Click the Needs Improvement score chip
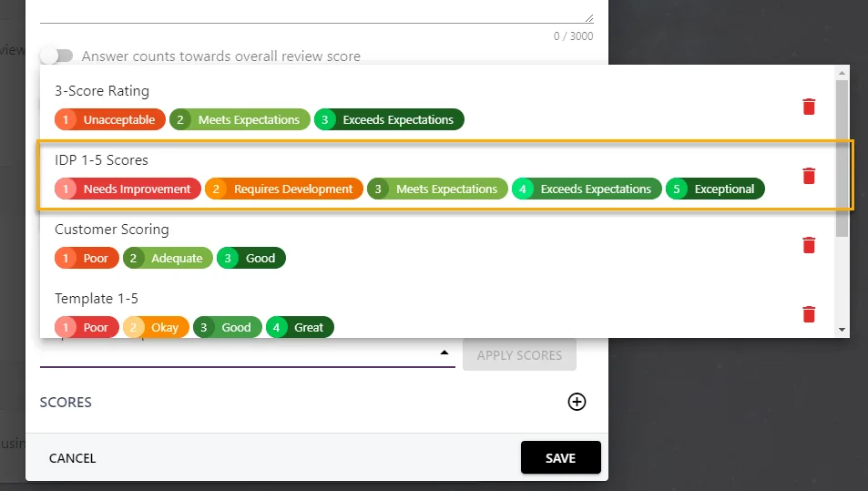Viewport: 868px width, 491px height. pyautogui.click(x=128, y=189)
